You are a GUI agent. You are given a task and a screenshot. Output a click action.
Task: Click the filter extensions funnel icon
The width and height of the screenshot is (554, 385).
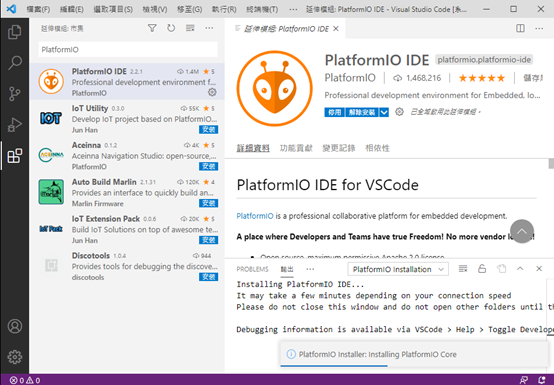(x=152, y=28)
